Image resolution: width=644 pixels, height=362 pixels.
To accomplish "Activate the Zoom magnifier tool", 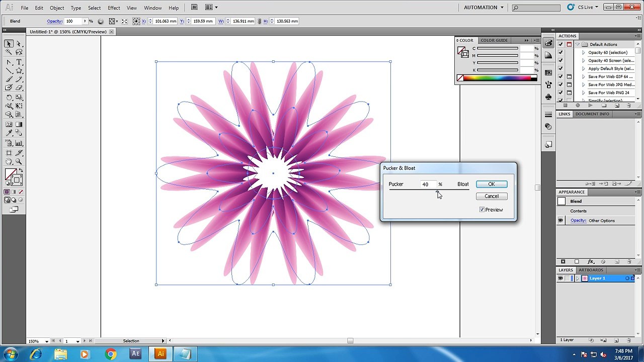I will [x=19, y=161].
